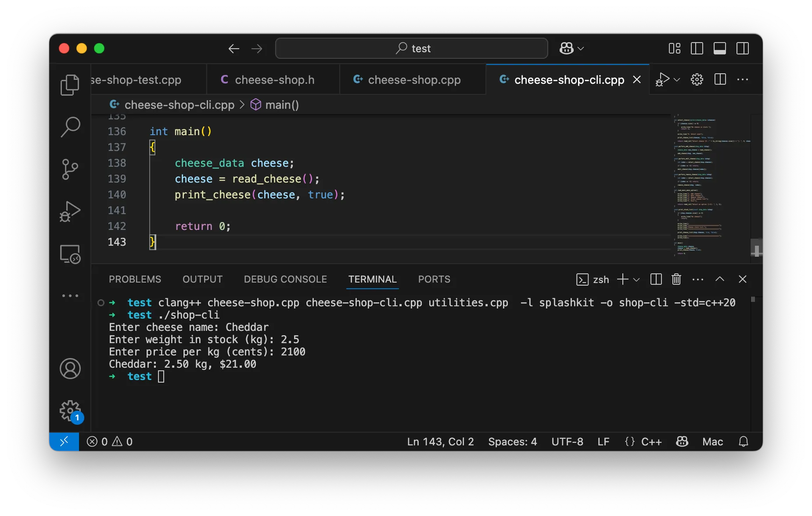
Task: Toggle the secondary side bar
Action: pos(743,48)
